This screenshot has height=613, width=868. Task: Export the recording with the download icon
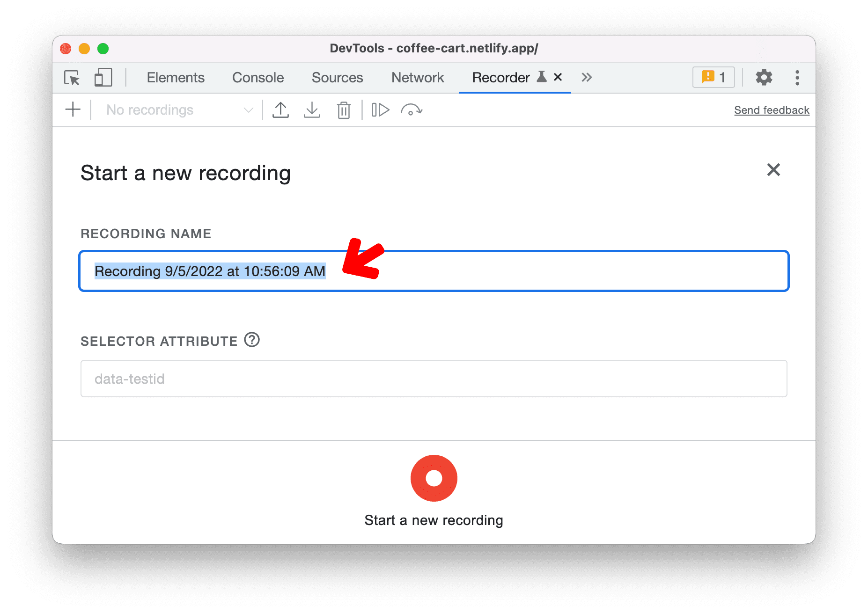point(312,110)
